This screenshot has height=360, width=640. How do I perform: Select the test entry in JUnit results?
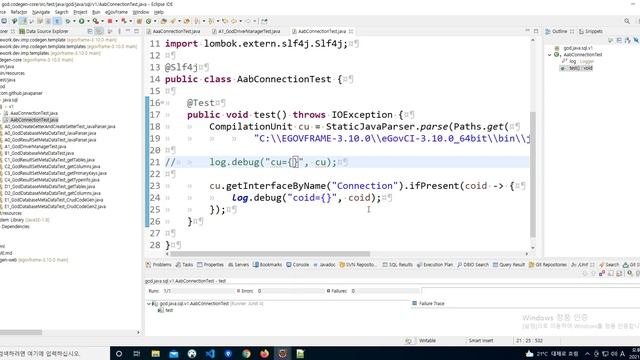click(166, 310)
